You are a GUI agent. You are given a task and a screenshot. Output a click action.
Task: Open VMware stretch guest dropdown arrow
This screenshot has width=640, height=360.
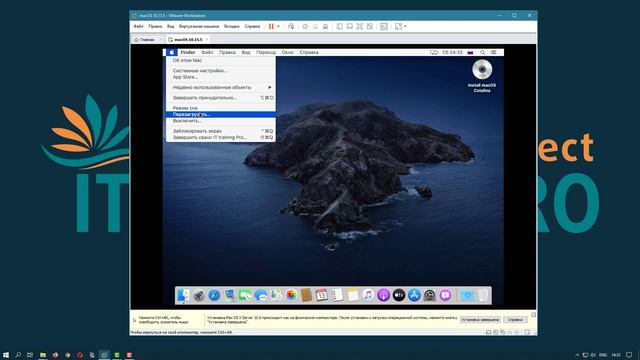405,26
